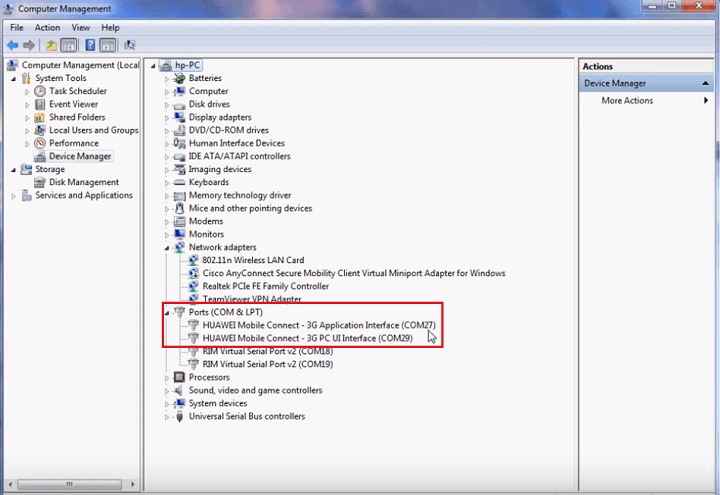Select Computer Management (Local) root
The height and width of the screenshot is (495, 720).
[80, 65]
